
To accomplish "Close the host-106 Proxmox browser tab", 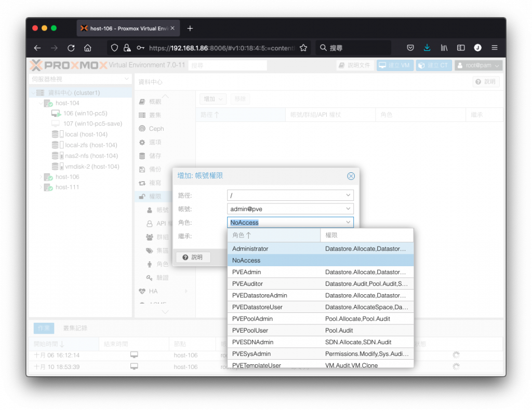I will [x=172, y=28].
